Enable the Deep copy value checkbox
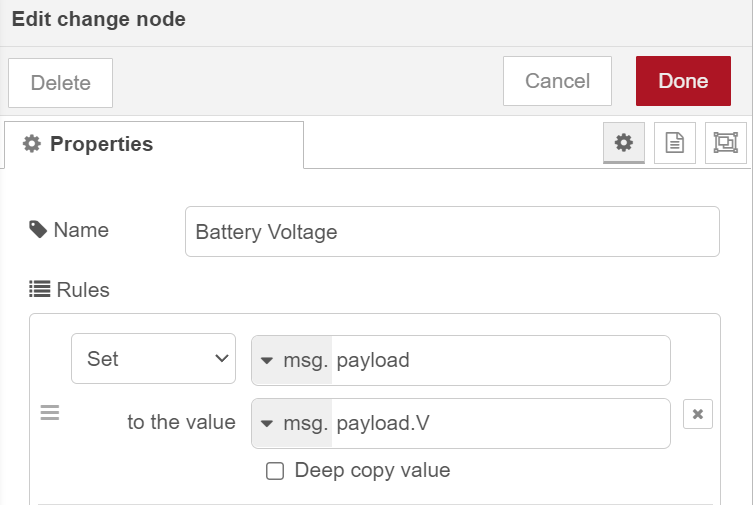The width and height of the screenshot is (753, 505). pyautogui.click(x=275, y=471)
